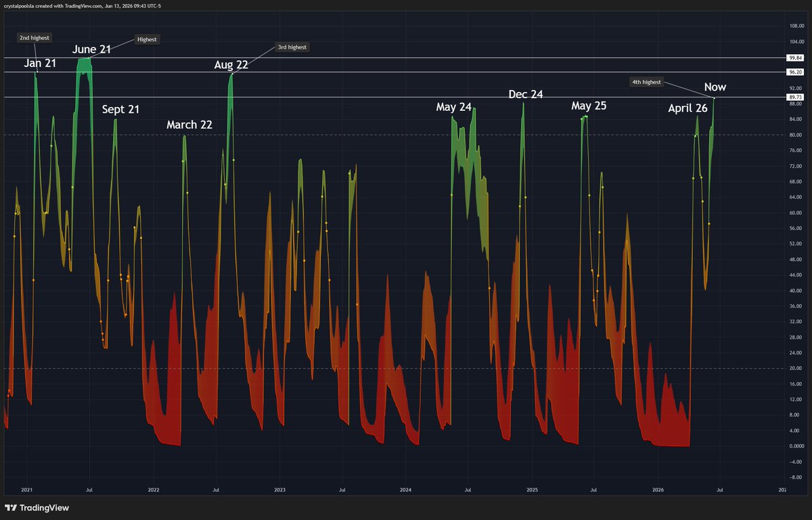Click the 12.00 price axis label

796,400
